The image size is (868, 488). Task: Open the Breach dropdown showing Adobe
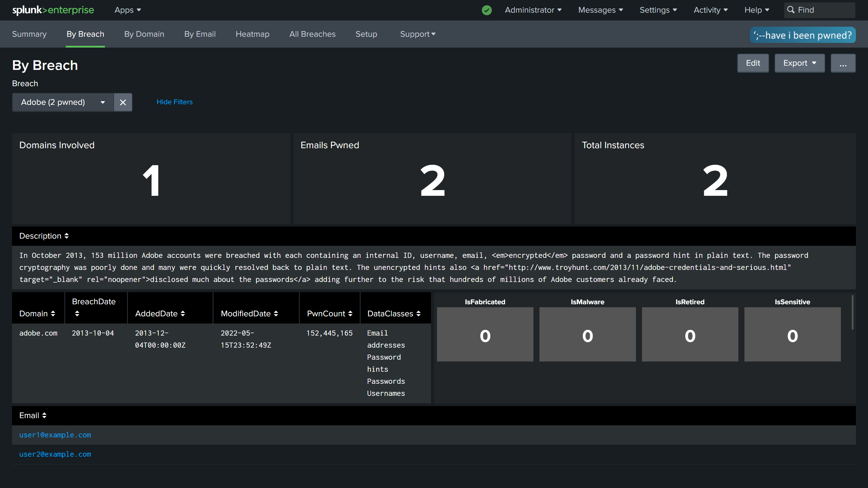63,102
